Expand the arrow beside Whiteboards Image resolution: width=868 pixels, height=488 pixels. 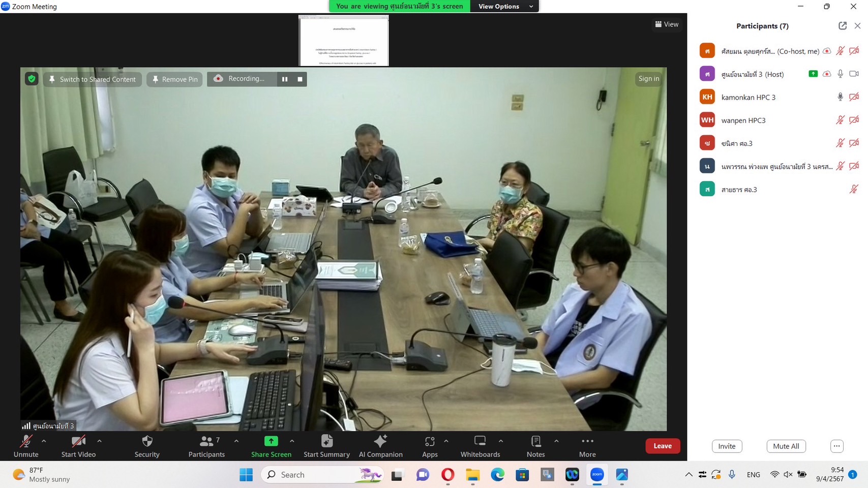pyautogui.click(x=501, y=441)
